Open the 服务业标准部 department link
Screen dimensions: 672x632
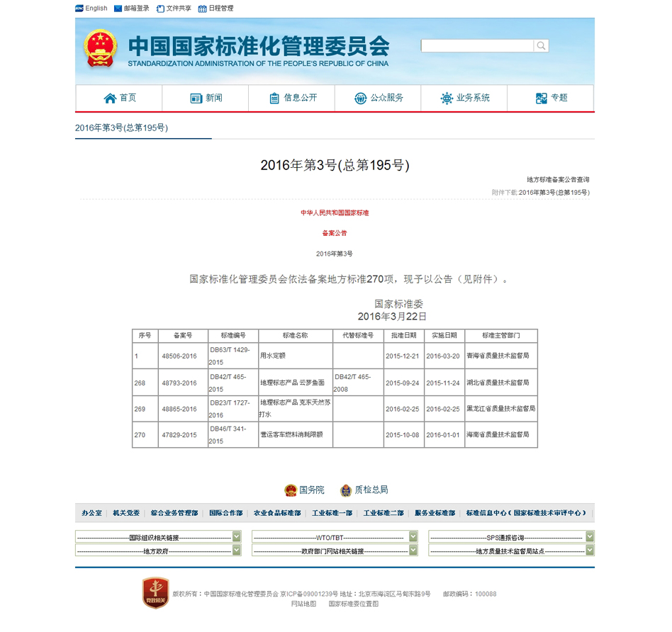[x=435, y=513]
